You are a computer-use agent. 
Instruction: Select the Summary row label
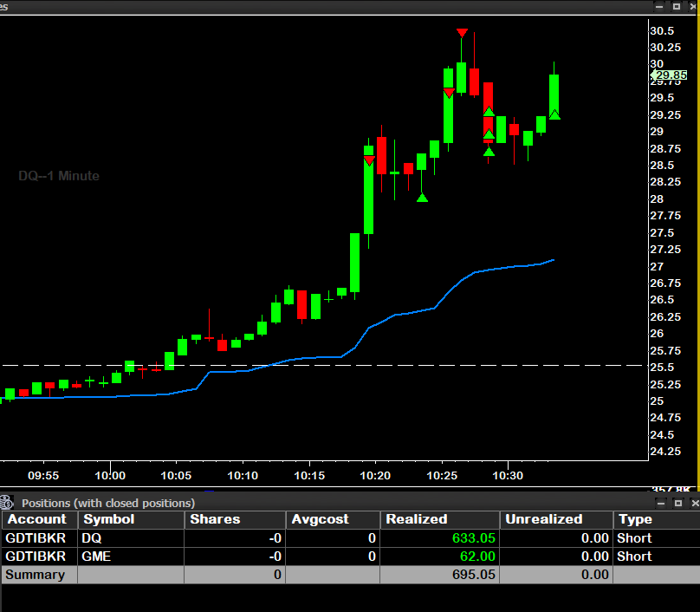coord(36,575)
